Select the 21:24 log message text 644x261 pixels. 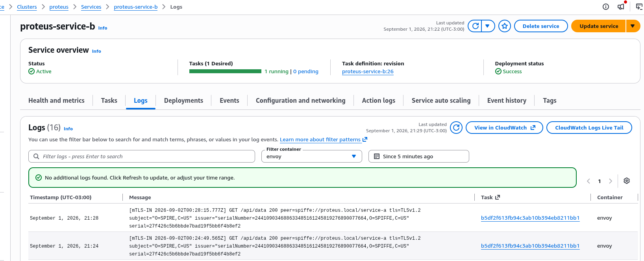tap(275, 246)
